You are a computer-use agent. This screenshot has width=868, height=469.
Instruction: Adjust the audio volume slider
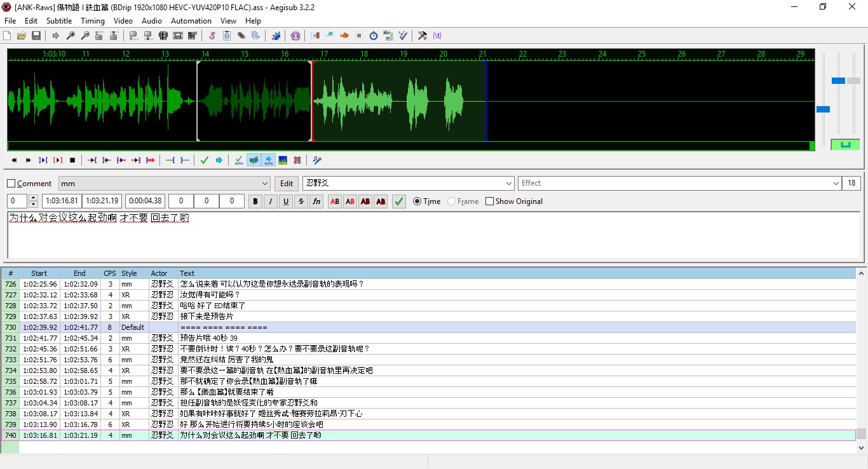[853, 81]
